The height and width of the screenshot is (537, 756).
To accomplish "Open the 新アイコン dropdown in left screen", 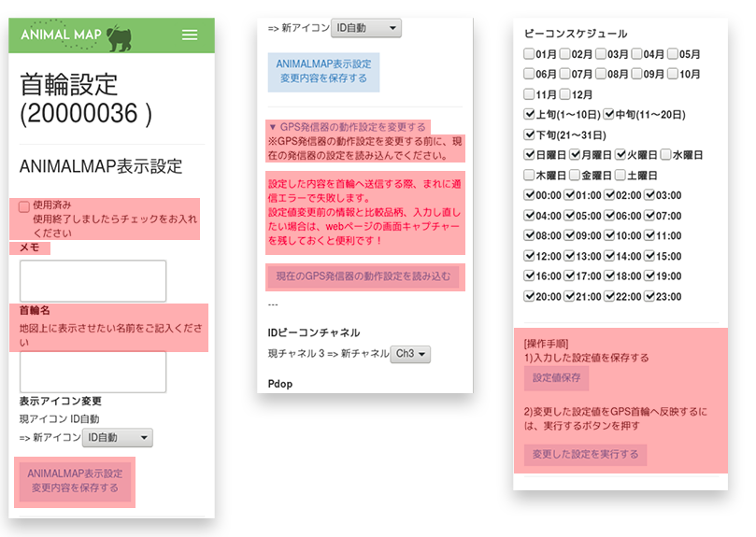I will (x=117, y=438).
